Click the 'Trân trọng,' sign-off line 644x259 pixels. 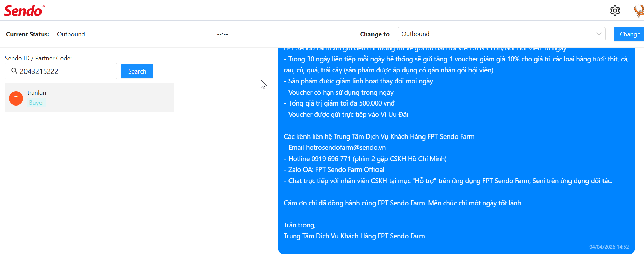tap(300, 225)
